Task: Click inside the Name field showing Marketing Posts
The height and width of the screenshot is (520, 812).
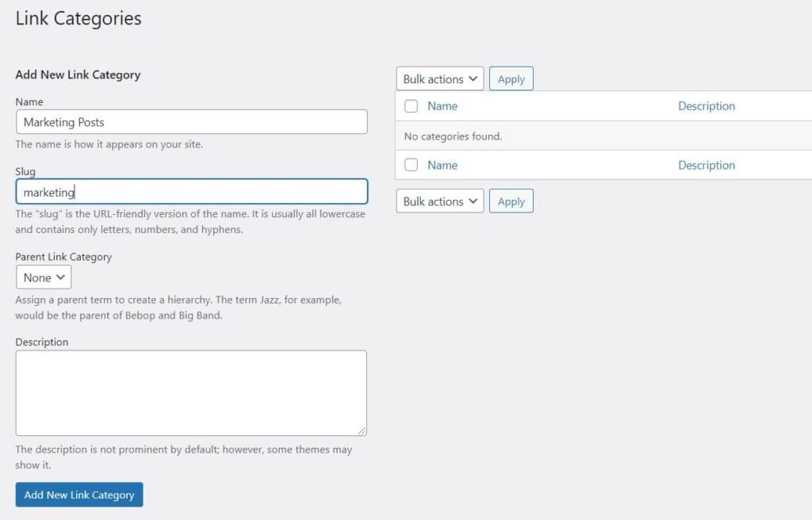Action: coord(190,121)
